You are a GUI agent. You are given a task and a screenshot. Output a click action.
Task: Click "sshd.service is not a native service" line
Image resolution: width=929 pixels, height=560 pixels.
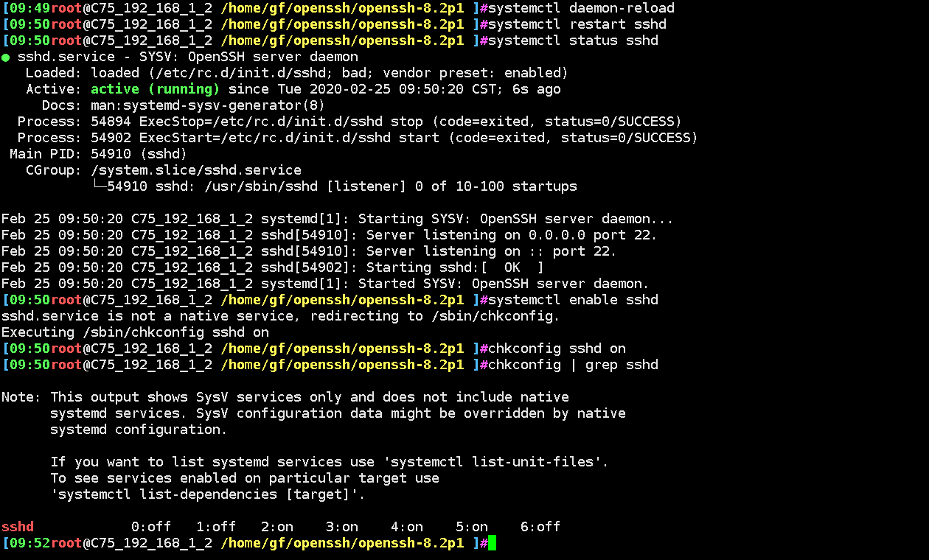point(281,316)
